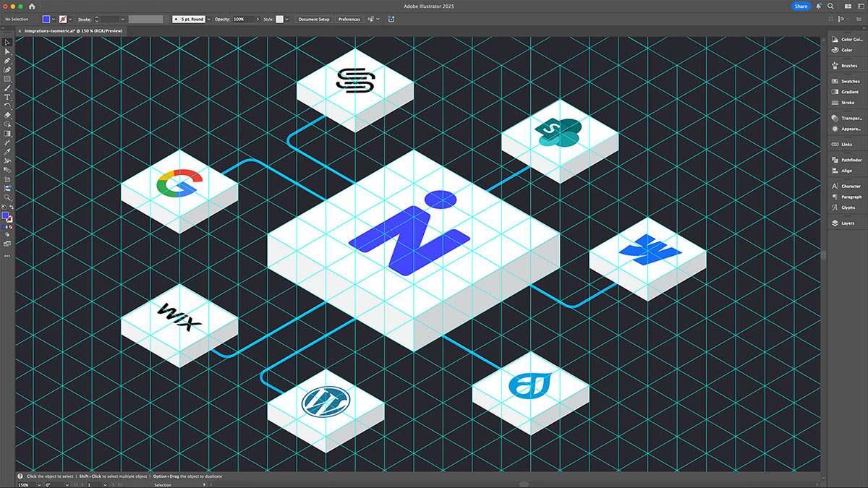
Task: Select the Gradient tool in toolbar
Action: point(7,133)
